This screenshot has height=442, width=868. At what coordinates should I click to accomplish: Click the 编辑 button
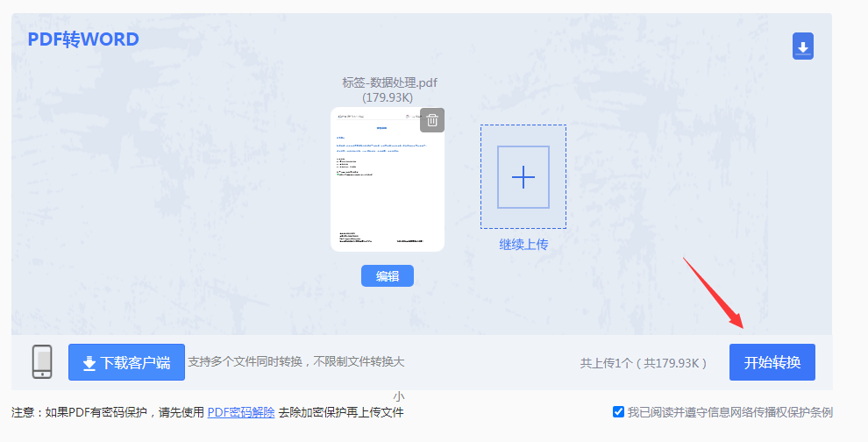388,276
